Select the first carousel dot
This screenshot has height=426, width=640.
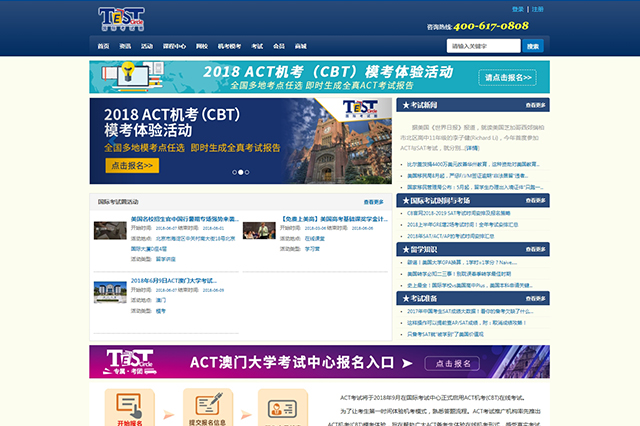pyautogui.click(x=234, y=172)
